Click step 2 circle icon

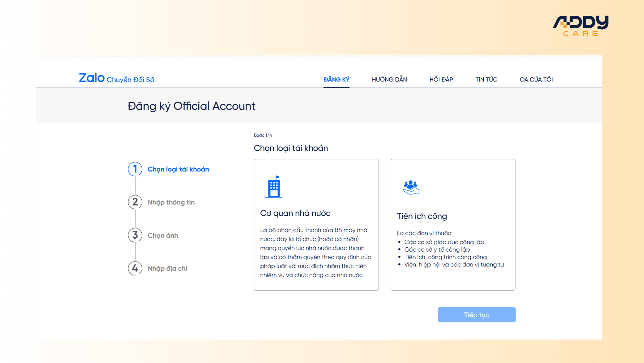135,202
